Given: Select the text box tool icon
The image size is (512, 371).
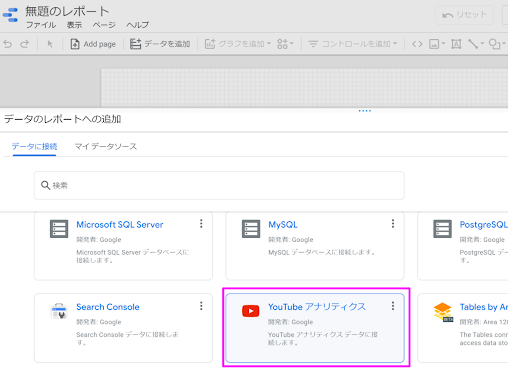Looking at the screenshot, I should point(456,44).
